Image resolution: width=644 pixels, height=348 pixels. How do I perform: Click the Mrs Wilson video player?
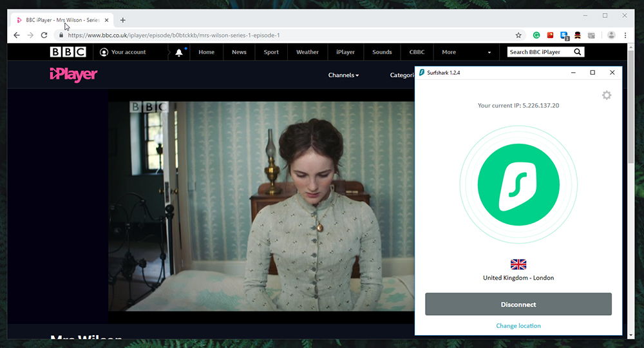(261, 206)
